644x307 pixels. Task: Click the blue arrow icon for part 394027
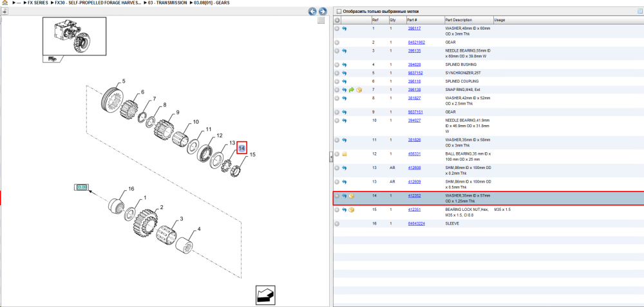click(x=345, y=120)
